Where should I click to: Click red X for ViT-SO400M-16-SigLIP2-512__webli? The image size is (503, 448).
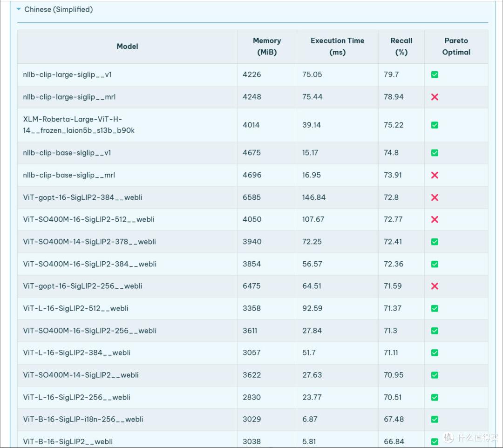pyautogui.click(x=435, y=219)
